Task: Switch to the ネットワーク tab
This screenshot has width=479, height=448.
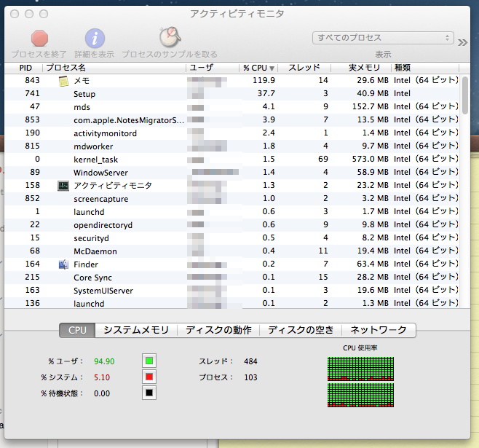Action: click(x=379, y=330)
